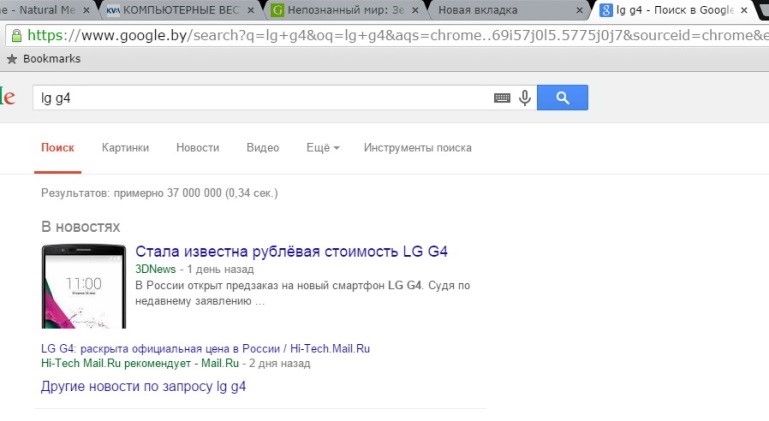Open headline Стала известна рублёвая стоимость LG G4
The width and height of the screenshot is (769, 421).
click(291, 251)
